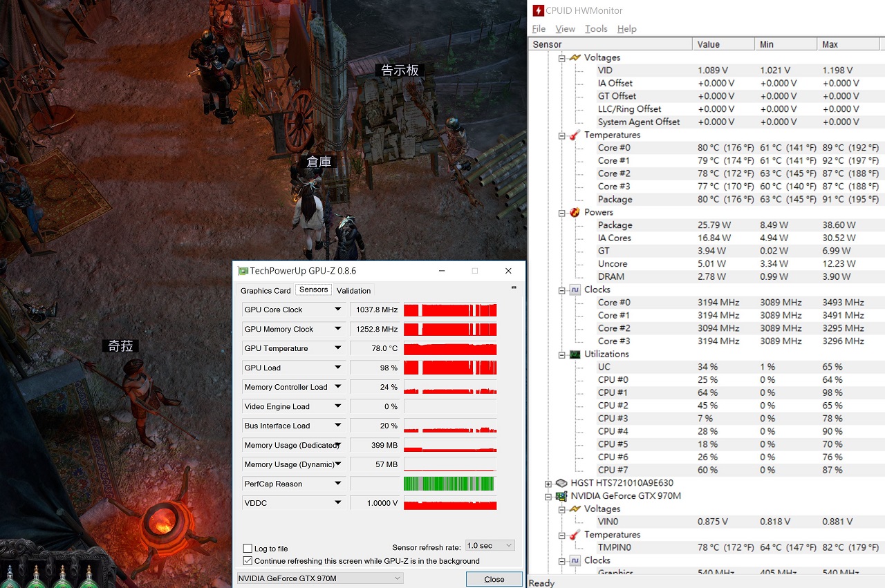Viewport: 885px width, 588px height.
Task: Click the Min column header
Action: pyautogui.click(x=785, y=44)
